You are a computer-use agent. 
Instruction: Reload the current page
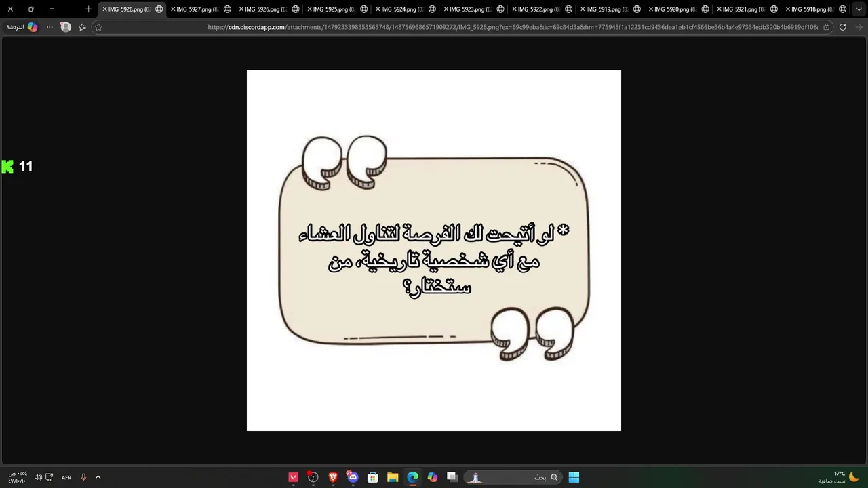click(x=842, y=27)
